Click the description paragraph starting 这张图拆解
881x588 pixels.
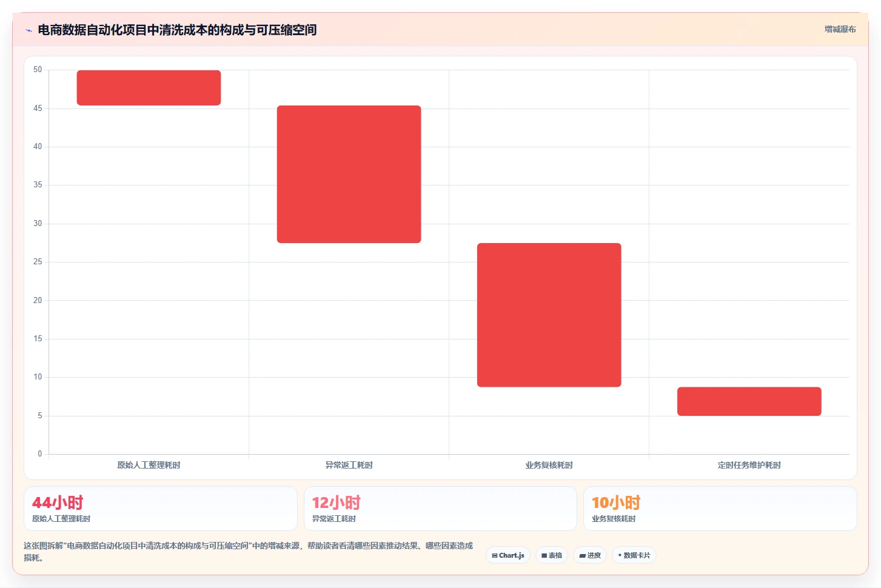(x=249, y=552)
